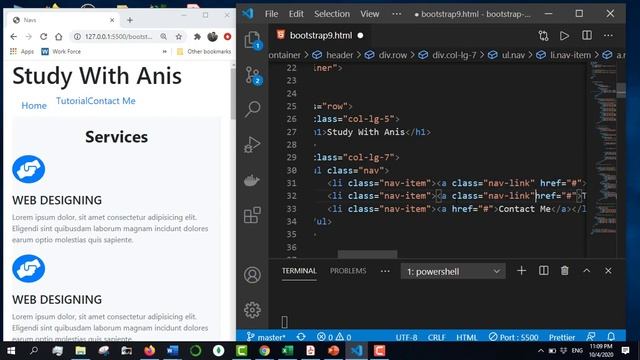Open Work Force bookmark

pos(61,51)
